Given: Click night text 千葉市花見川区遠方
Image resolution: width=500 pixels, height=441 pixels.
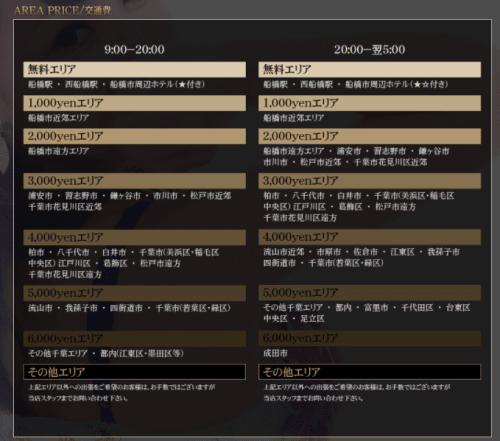Looking at the screenshot, I should pos(300,218).
